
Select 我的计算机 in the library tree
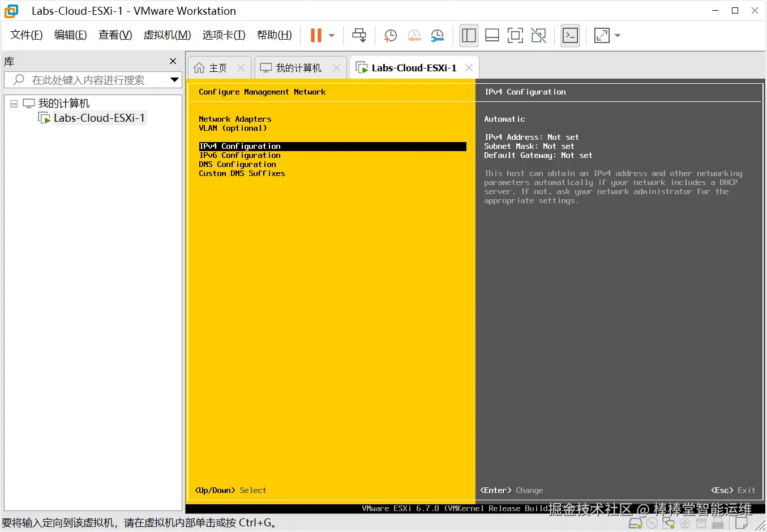(63, 104)
